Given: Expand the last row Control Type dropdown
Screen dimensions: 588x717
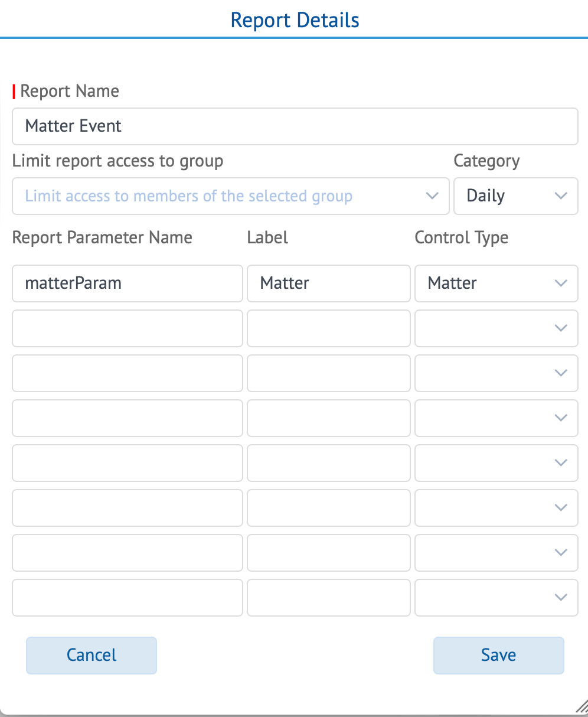Looking at the screenshot, I should coord(496,598).
